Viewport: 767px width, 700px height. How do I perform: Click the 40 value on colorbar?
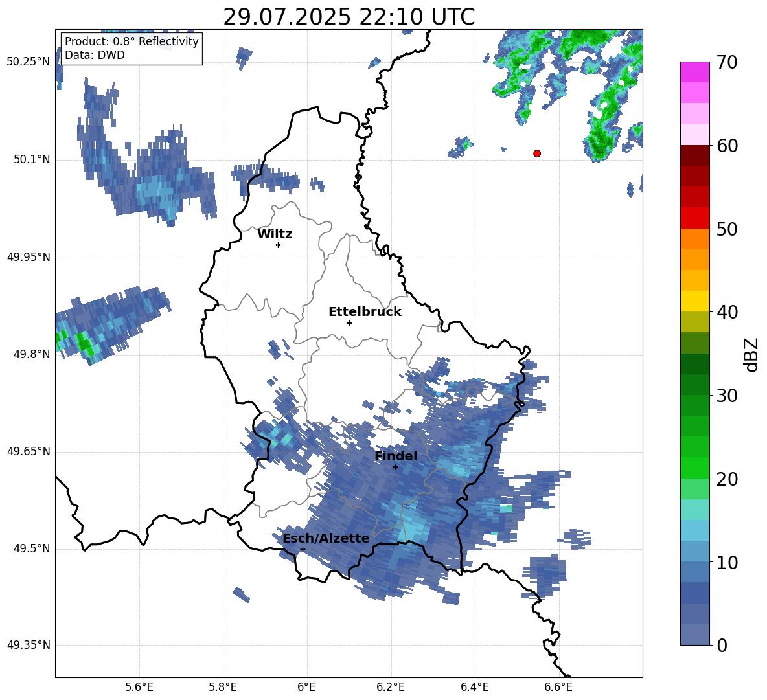(727, 312)
